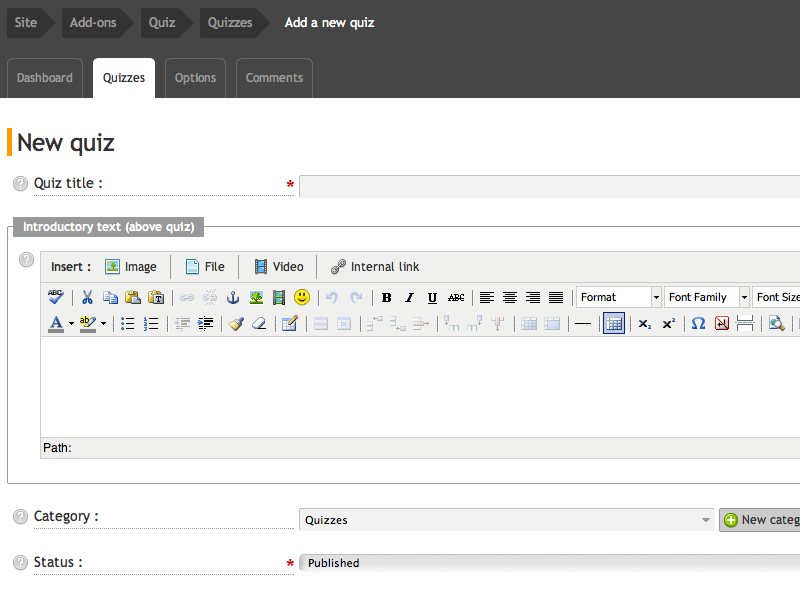Insert special character Omega icon
Image resolution: width=800 pixels, height=590 pixels.
698,324
